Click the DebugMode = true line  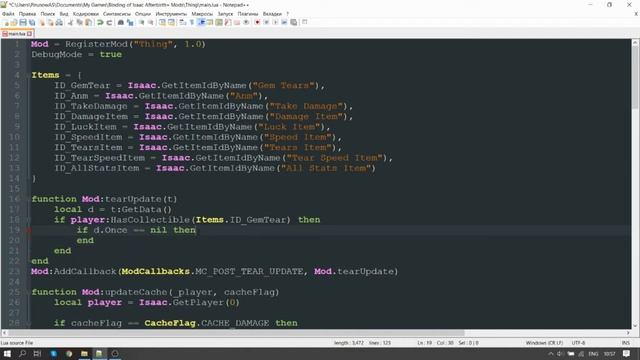tap(76, 54)
